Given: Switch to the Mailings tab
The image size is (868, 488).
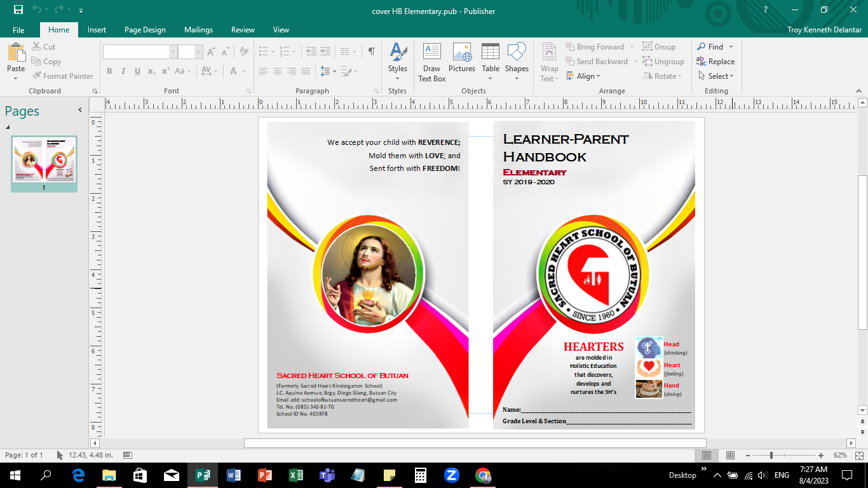Looking at the screenshot, I should 198,30.
